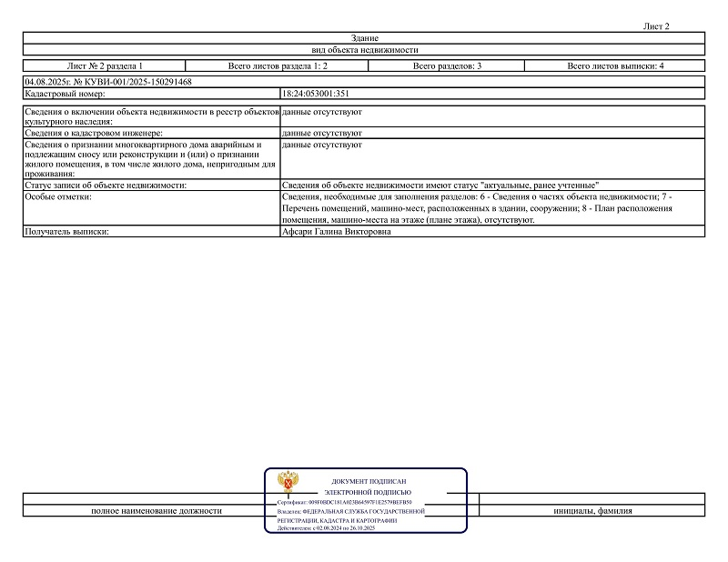Click the "инициалы, фамилия" field caption
Image resolution: width=728 pixels, height=562 pixels.
pyautogui.click(x=592, y=511)
